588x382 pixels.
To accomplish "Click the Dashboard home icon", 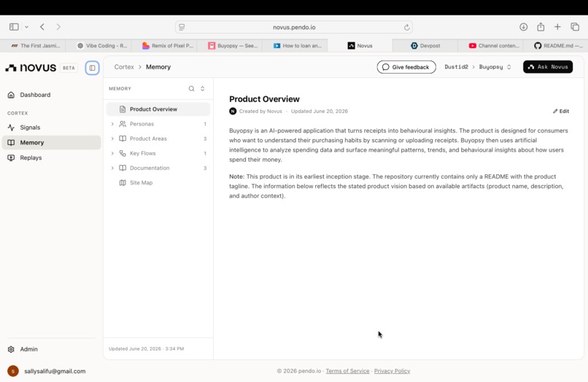I will (x=11, y=95).
